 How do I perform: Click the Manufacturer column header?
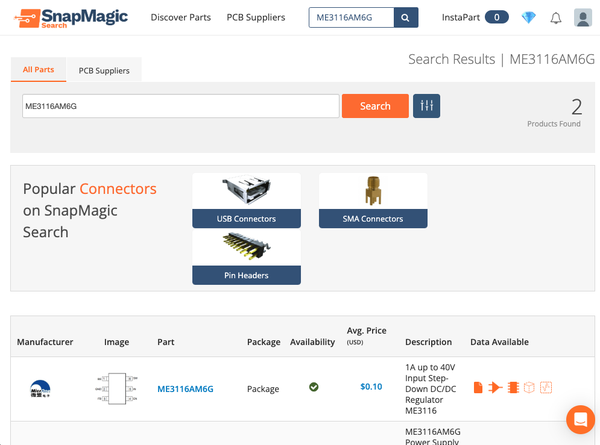(x=45, y=342)
